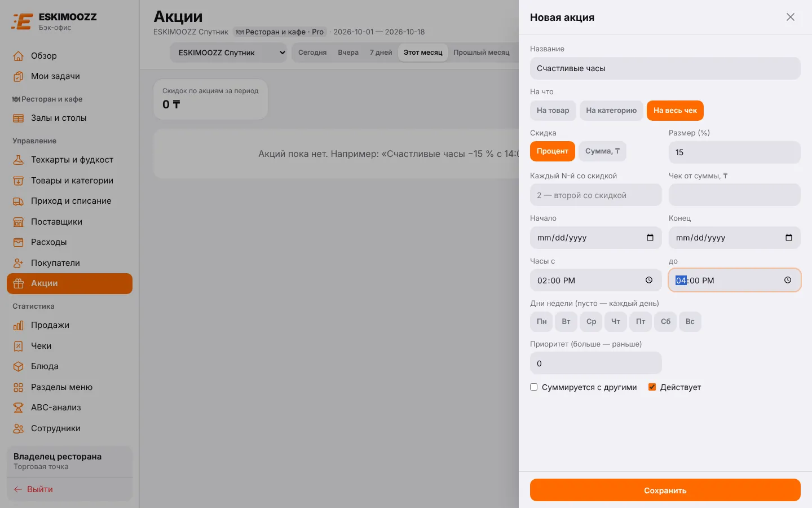Click the Обзор home icon
812x508 pixels.
point(19,56)
